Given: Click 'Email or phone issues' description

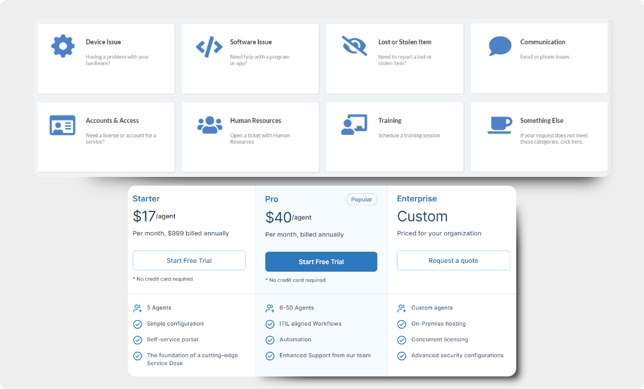Looking at the screenshot, I should click(545, 57).
